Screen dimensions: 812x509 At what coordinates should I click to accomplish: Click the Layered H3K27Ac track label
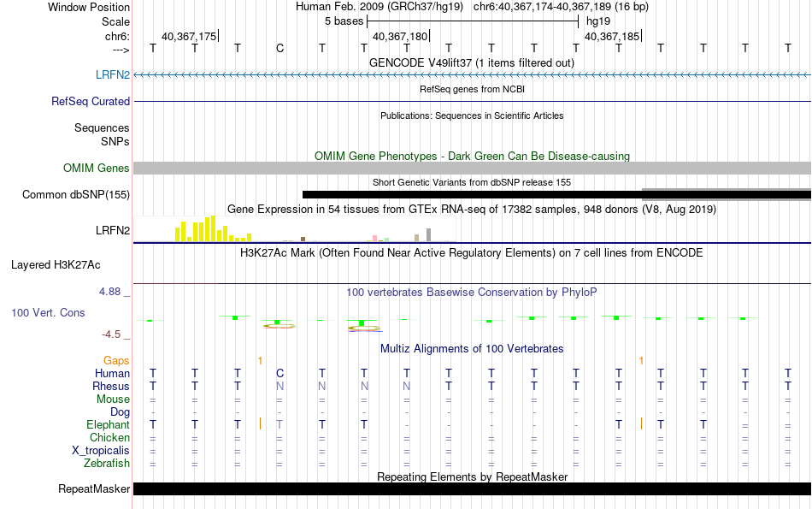coord(56,265)
